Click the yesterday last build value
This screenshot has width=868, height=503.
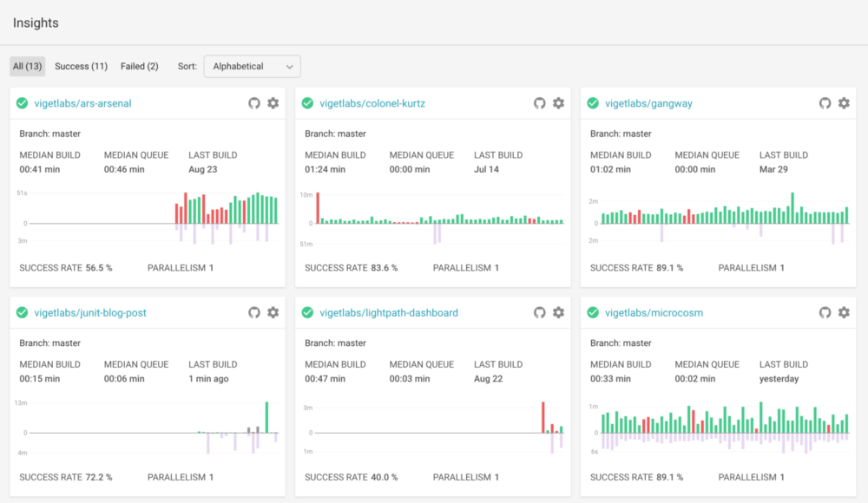pyautogui.click(x=779, y=379)
